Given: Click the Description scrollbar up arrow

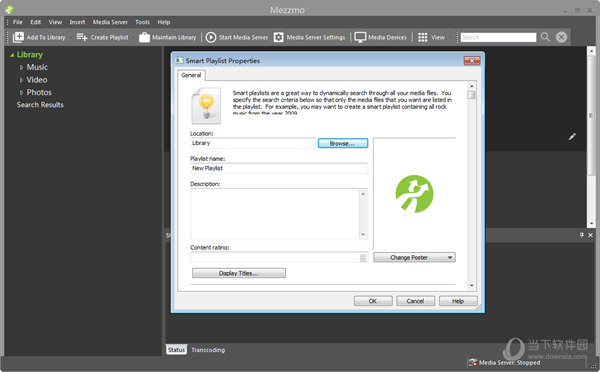Looking at the screenshot, I should (363, 194).
